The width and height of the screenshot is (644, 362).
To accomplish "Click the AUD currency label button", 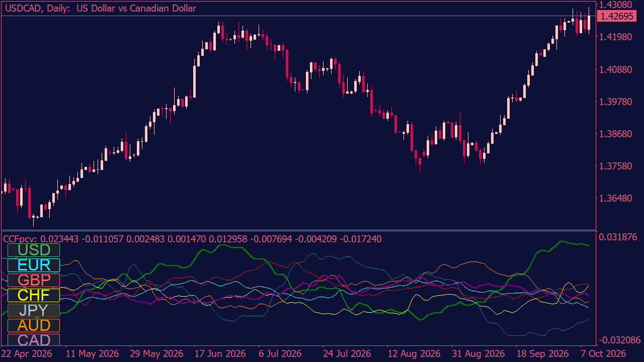I will click(34, 325).
